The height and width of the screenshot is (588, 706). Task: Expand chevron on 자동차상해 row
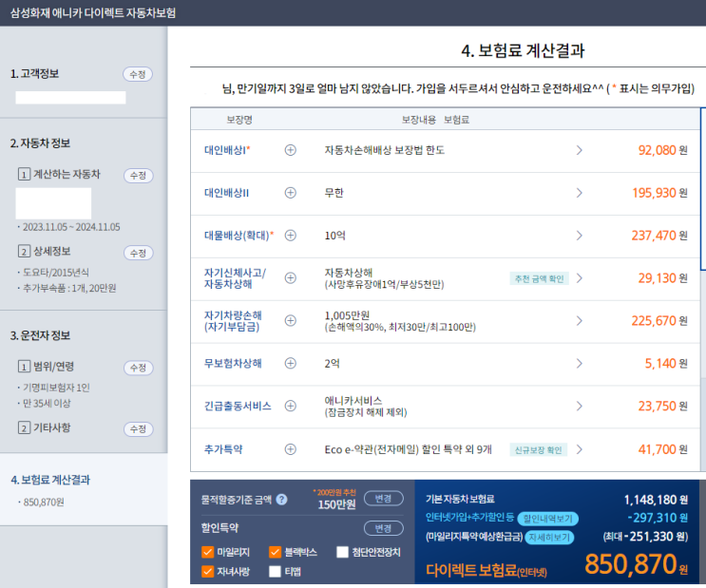[580, 277]
